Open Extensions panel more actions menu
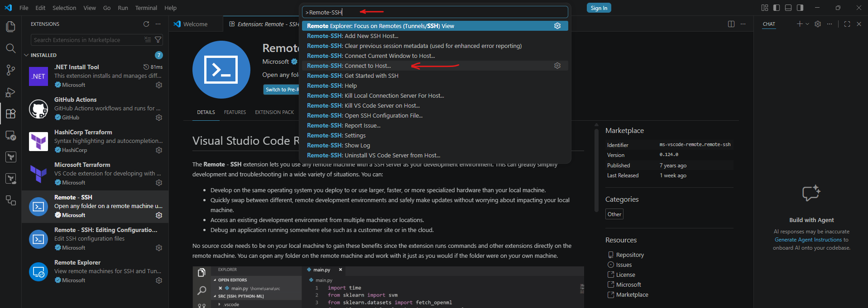This screenshot has width=868, height=308. [x=158, y=24]
